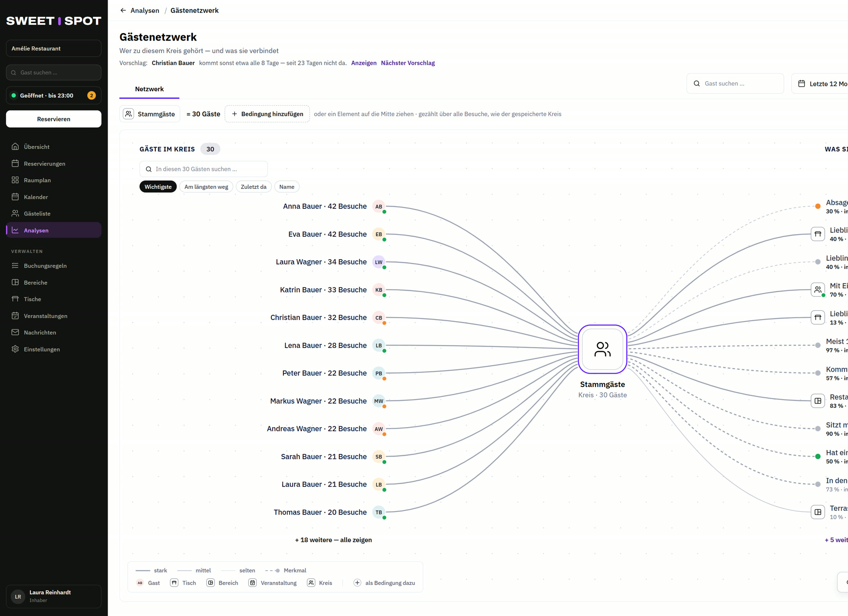Click Markus Wagner's MW avatar
848x616 pixels.
[x=378, y=401]
